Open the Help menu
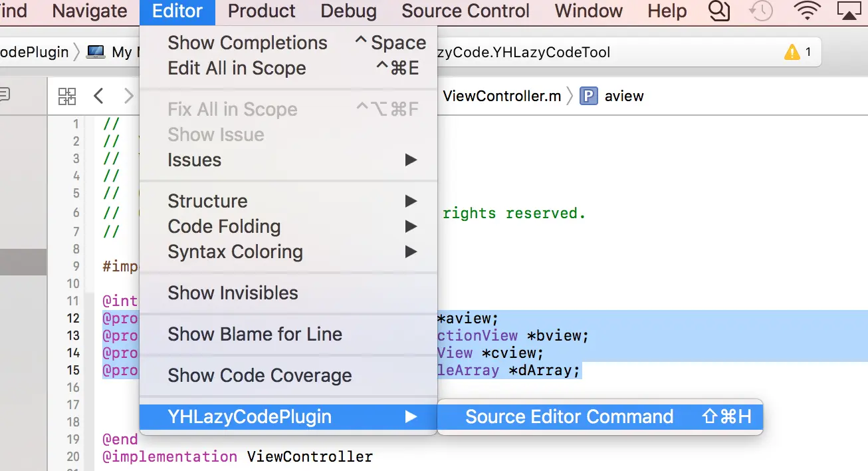The width and height of the screenshot is (868, 471). [667, 11]
